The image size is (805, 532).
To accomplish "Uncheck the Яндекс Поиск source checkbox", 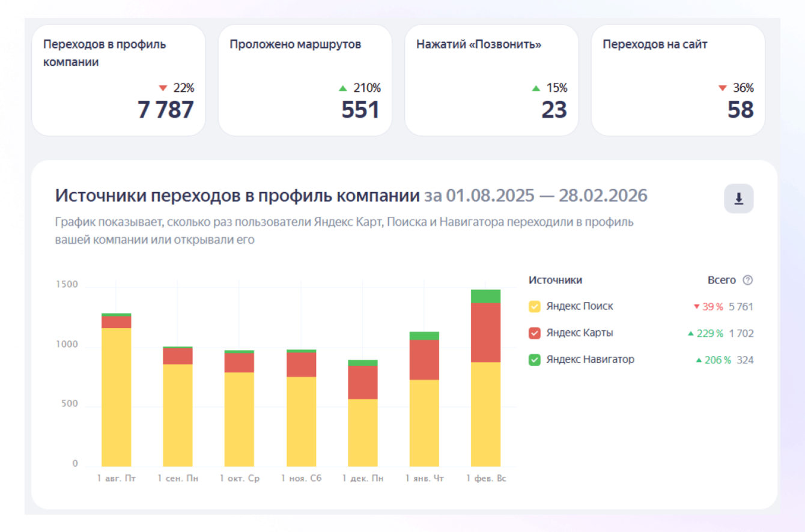I will tap(534, 306).
